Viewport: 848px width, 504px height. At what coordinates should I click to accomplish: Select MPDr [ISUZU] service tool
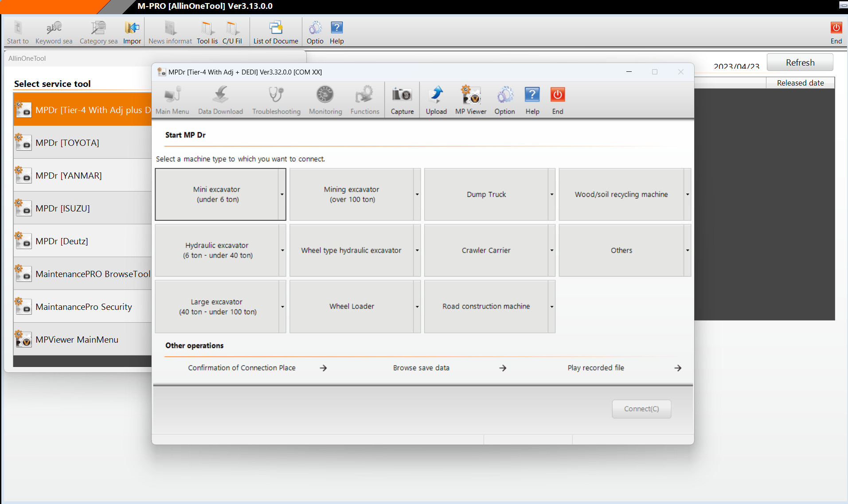pyautogui.click(x=82, y=208)
